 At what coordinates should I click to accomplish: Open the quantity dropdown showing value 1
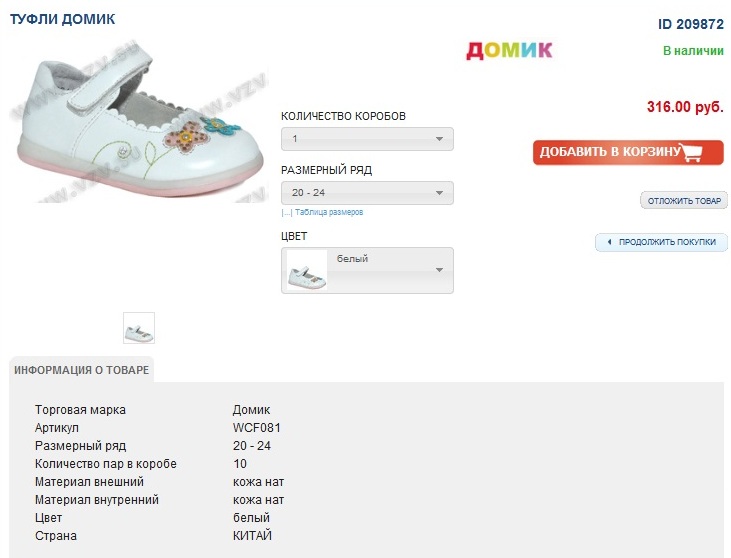coord(367,139)
